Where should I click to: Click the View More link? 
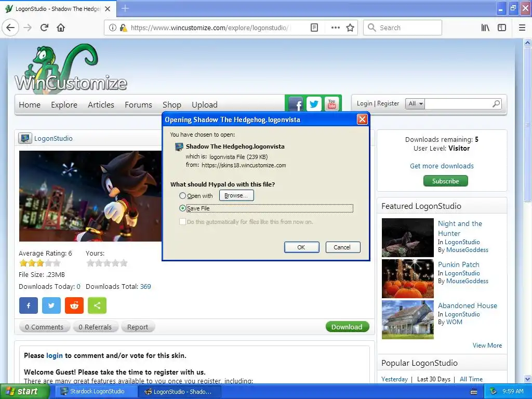point(487,345)
